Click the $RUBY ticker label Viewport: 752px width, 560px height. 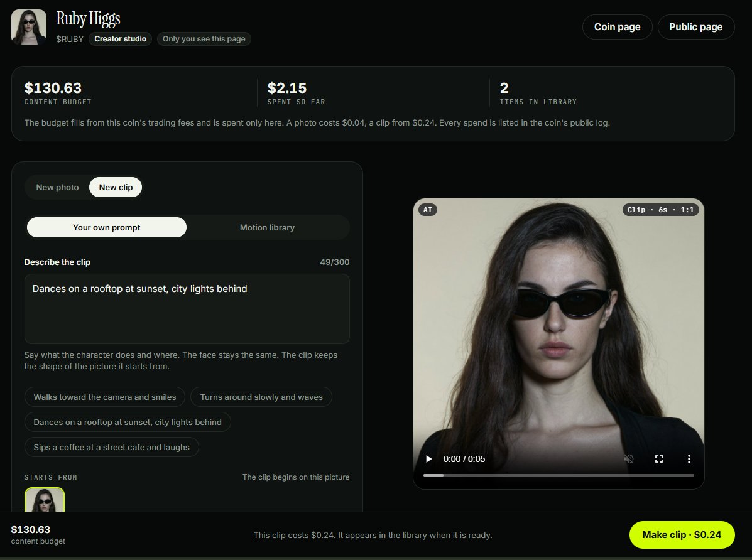coord(70,39)
